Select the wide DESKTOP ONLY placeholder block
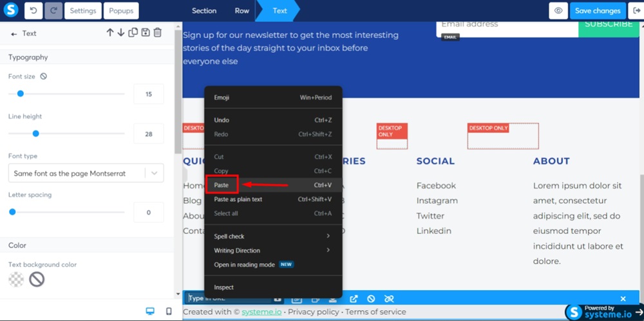This screenshot has width=644, height=321. pyautogui.click(x=503, y=136)
